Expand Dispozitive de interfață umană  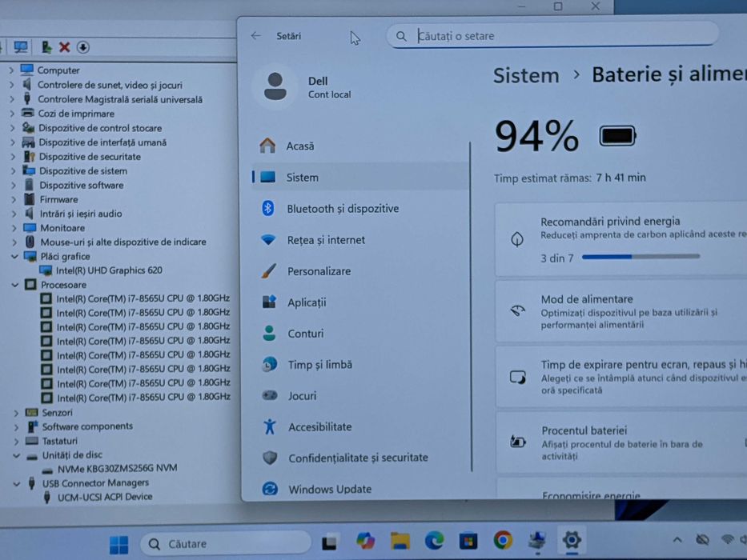12,142
